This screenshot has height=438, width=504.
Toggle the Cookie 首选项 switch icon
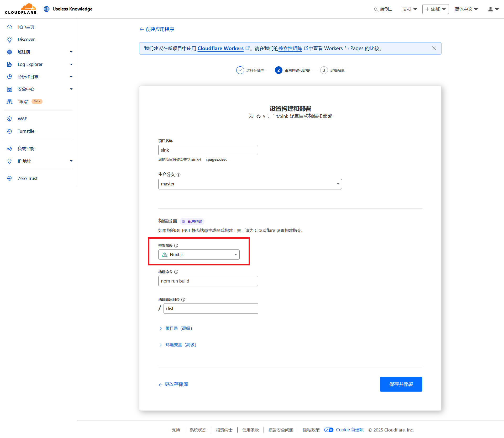point(329,430)
